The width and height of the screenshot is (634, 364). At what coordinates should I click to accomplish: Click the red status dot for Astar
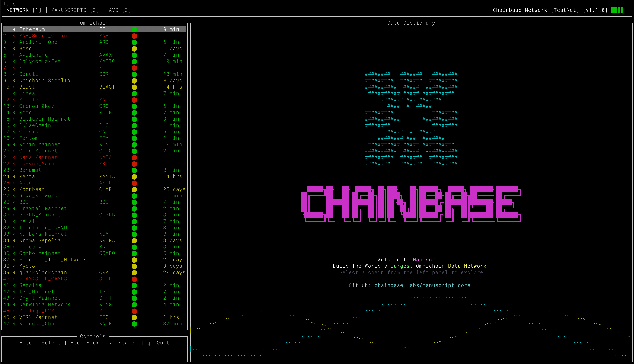(134, 183)
